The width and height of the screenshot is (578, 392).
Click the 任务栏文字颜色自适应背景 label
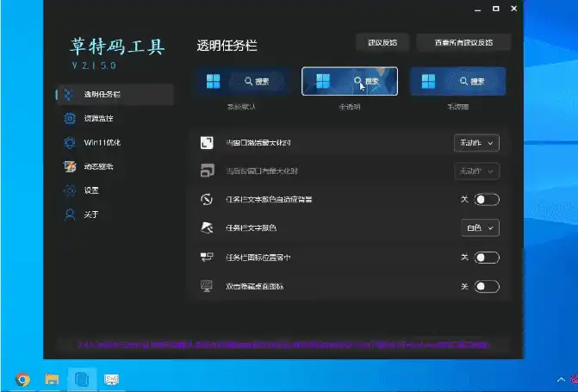click(x=269, y=200)
